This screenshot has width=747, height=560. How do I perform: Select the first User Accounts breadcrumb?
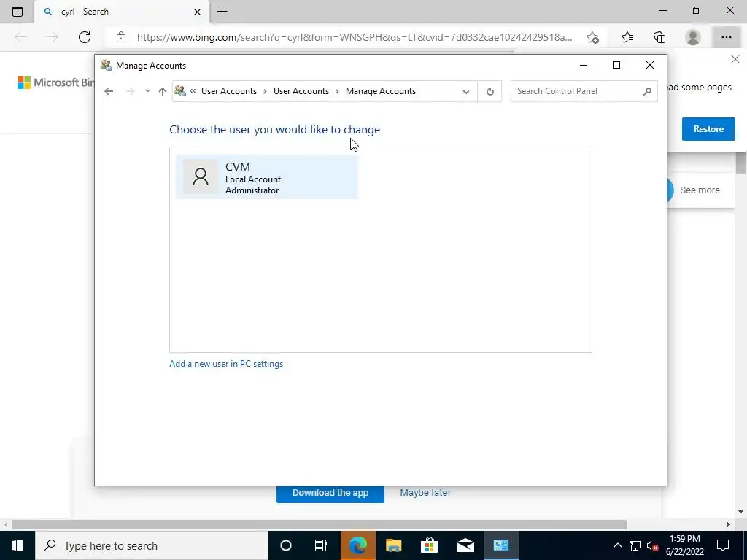point(228,91)
